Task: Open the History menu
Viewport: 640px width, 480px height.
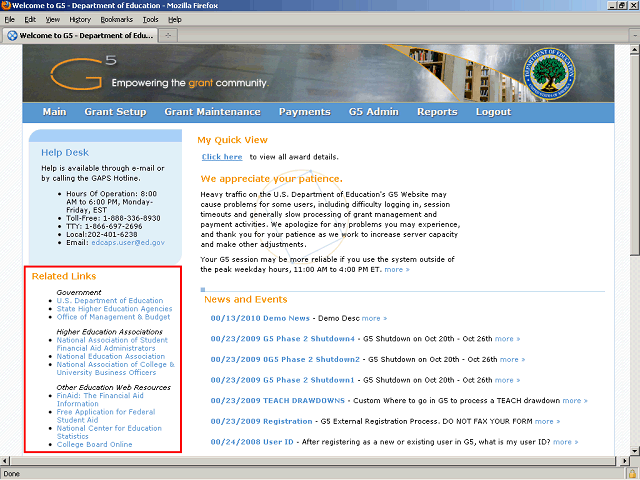Action: (x=80, y=20)
